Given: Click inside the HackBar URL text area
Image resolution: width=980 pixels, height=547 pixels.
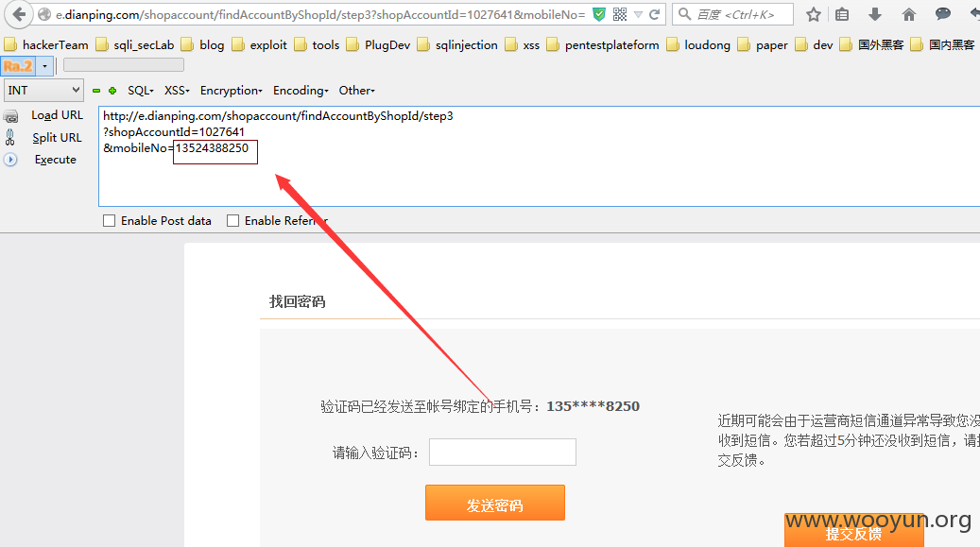Looking at the screenshot, I should [539, 156].
